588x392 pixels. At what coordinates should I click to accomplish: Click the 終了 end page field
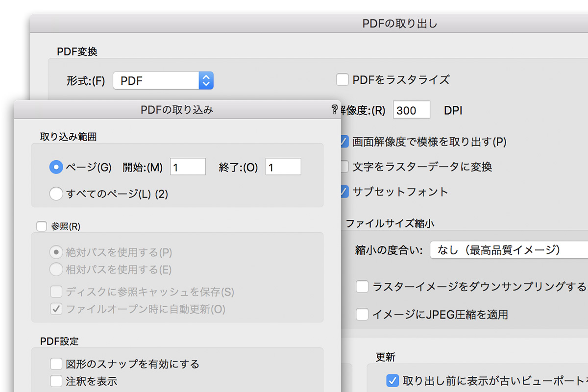(x=283, y=167)
